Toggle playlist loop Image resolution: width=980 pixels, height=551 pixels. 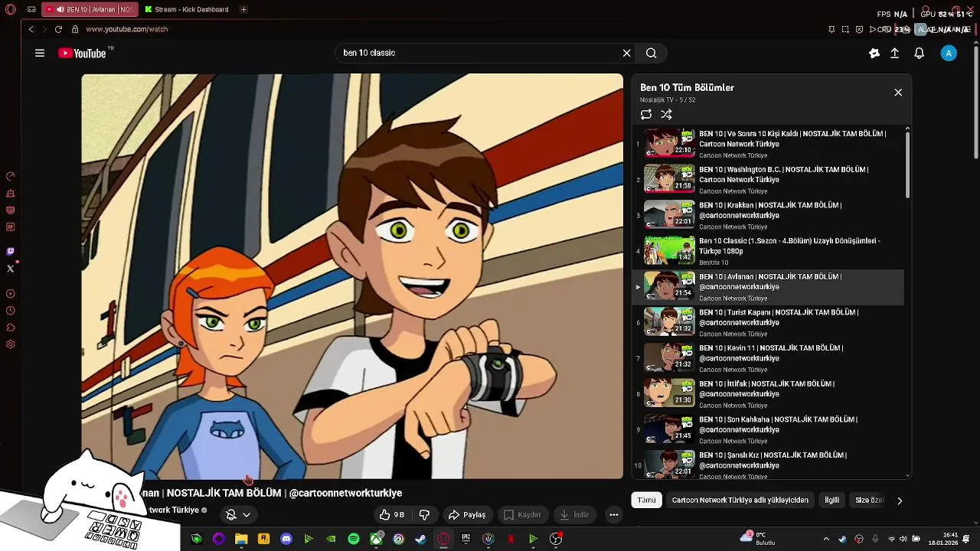pos(646,114)
